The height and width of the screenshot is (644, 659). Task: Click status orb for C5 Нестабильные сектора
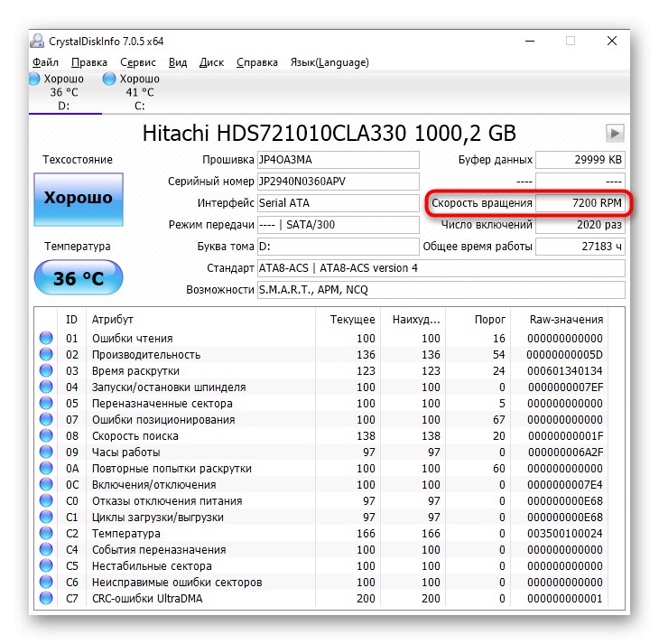[x=46, y=565]
